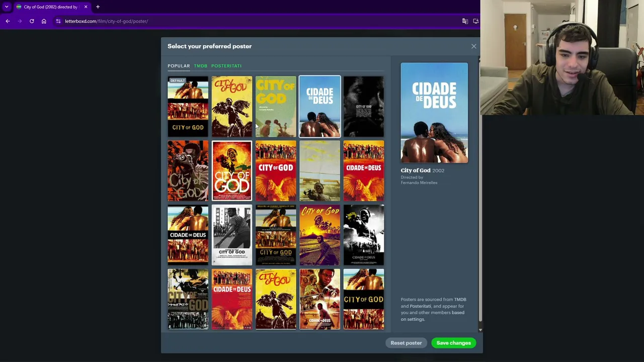Pick the sepia collage Cidade de Deus poster
Viewport: 644px width, 362px height.
point(319,299)
